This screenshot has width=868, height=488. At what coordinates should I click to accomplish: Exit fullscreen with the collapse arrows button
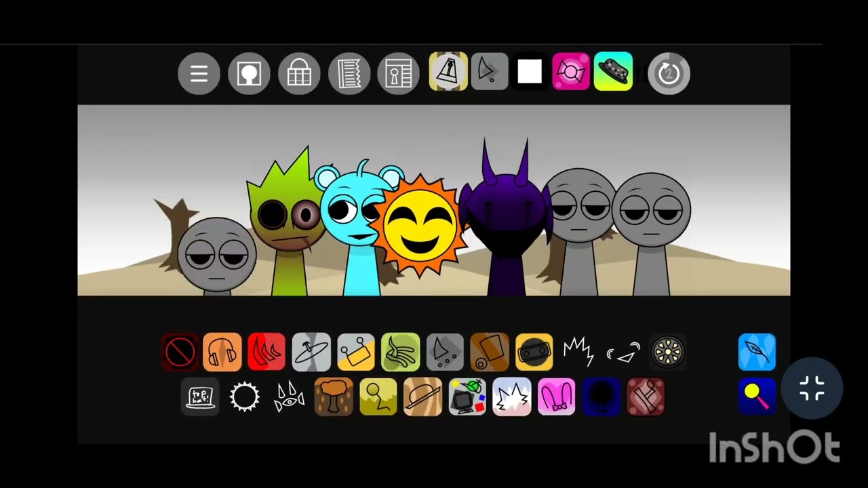(812, 388)
